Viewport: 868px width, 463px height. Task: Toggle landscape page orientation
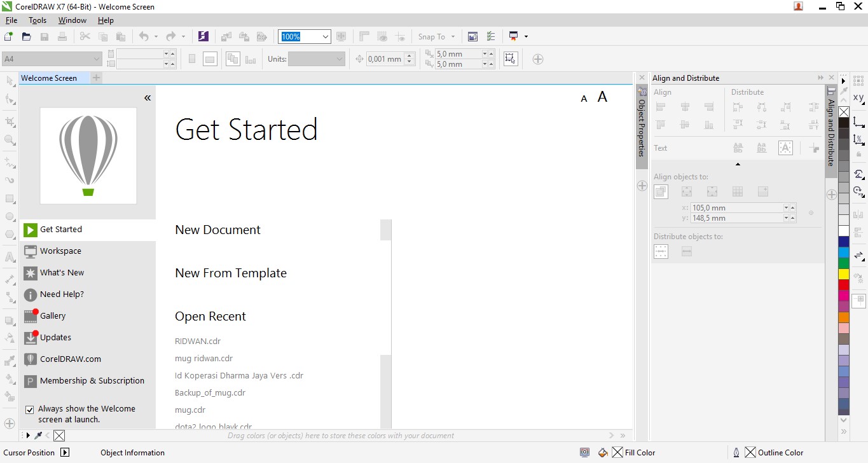210,58
